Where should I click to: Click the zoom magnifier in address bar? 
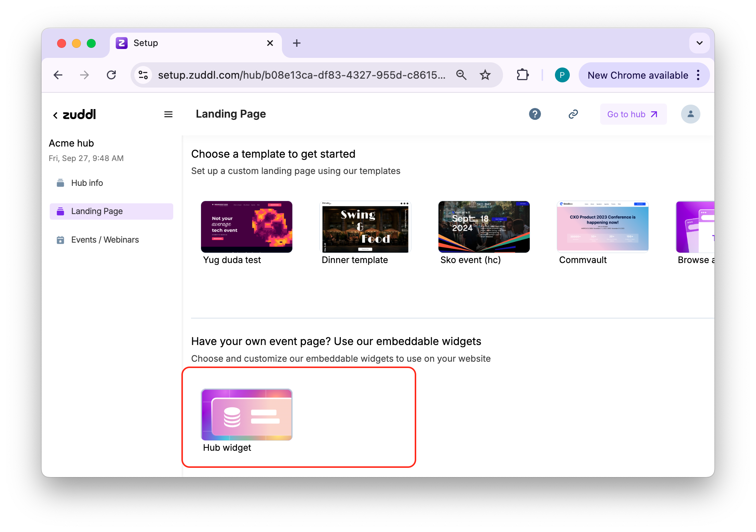[461, 75]
